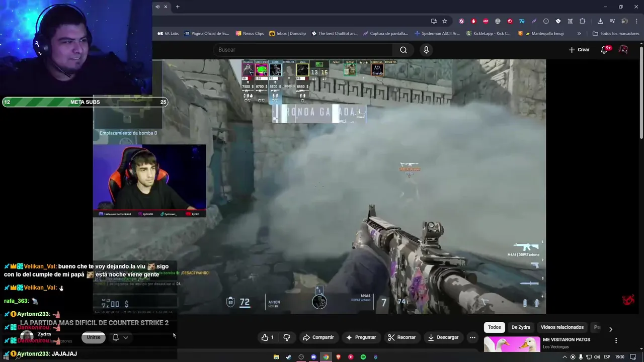Screen dimensions: 644x362
Task: Open media control playlist icon
Action: click(x=612, y=21)
